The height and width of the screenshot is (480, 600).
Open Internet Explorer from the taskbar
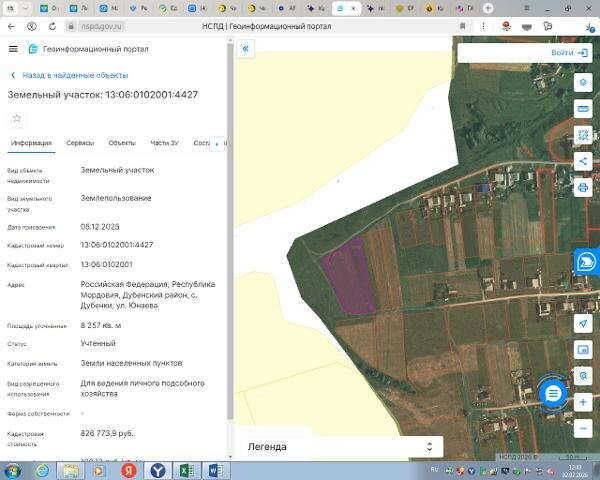point(42,470)
